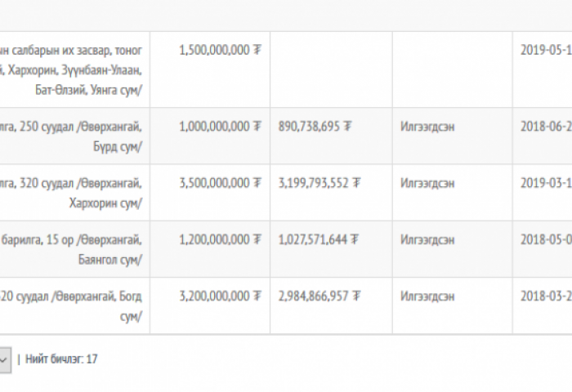Click 'Илгээгдсэн' status in the Баянгол сум row
The image size is (572, 392).
click(427, 240)
